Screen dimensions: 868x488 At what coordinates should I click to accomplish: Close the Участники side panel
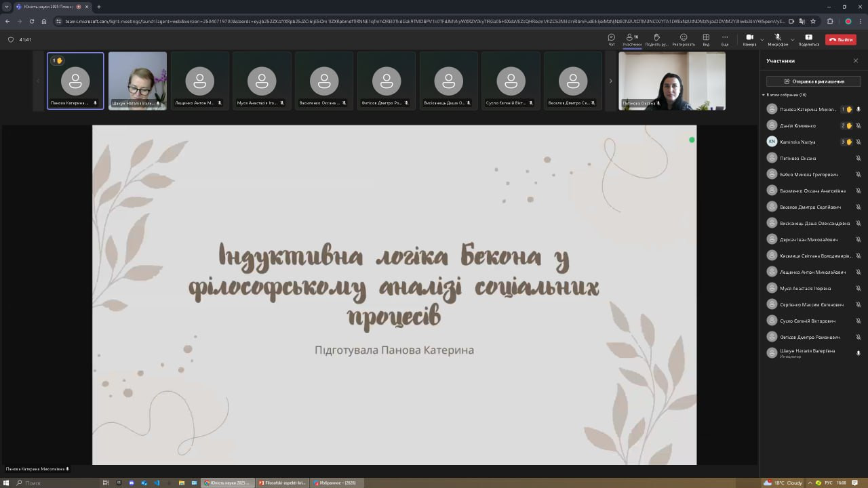pyautogui.click(x=856, y=61)
